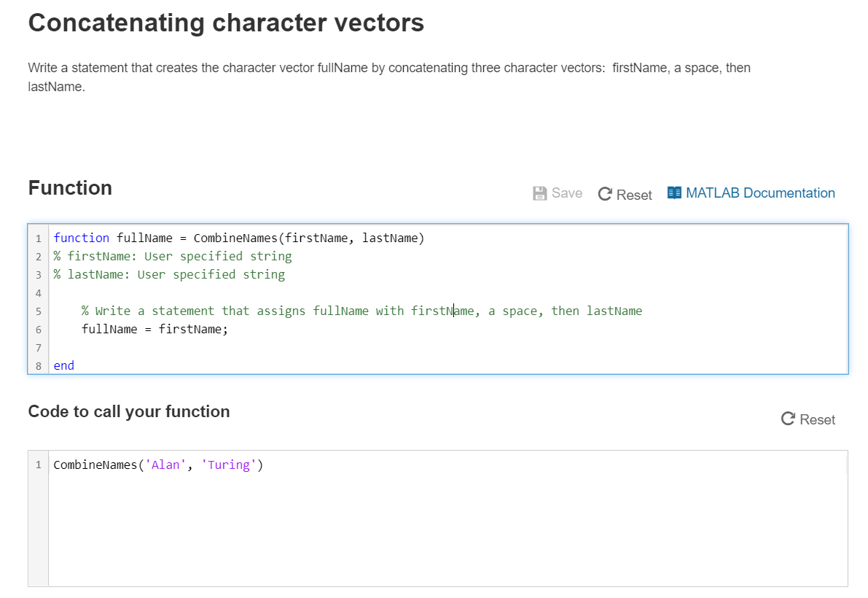Click the Reset label in the Code to call section

(818, 420)
